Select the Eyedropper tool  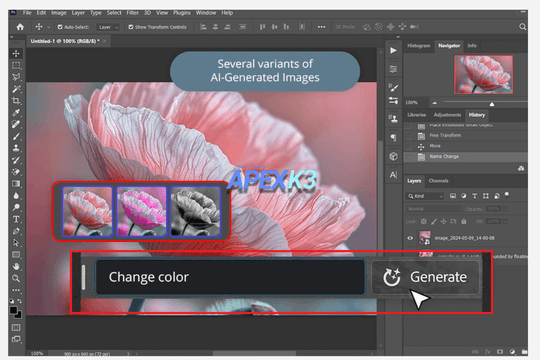(x=16, y=113)
